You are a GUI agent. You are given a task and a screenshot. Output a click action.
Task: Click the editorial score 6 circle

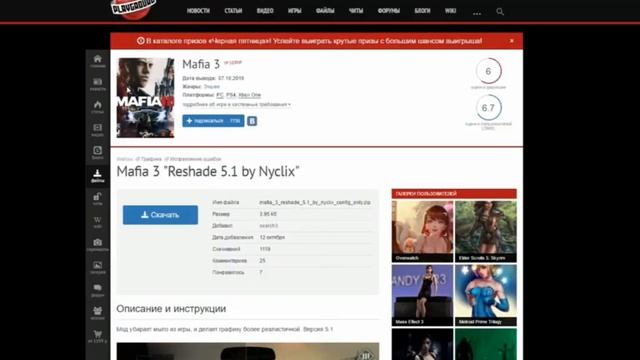(x=488, y=71)
